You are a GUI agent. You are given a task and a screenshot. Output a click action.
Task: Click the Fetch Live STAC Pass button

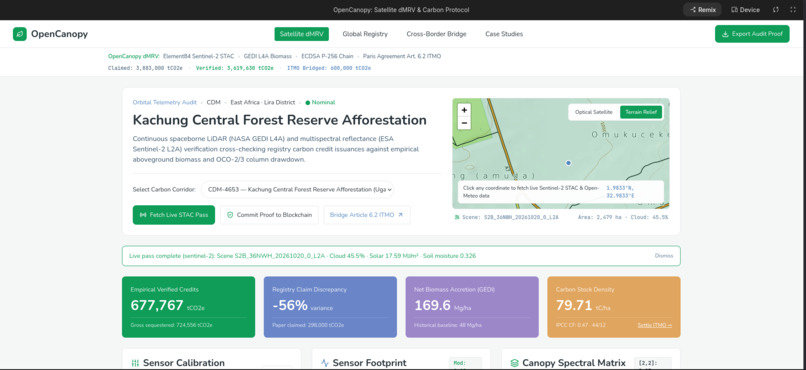pyautogui.click(x=174, y=215)
